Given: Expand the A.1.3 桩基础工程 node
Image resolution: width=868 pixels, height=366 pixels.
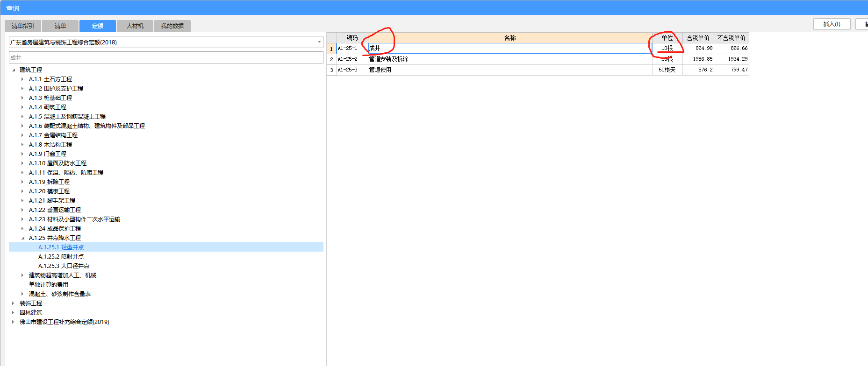Looking at the screenshot, I should (x=22, y=98).
